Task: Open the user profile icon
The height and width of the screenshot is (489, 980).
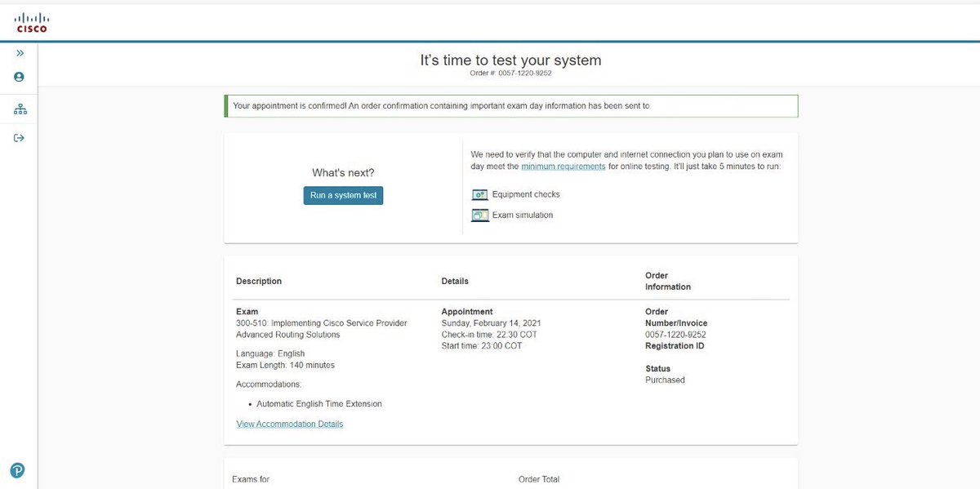Action: tap(19, 77)
